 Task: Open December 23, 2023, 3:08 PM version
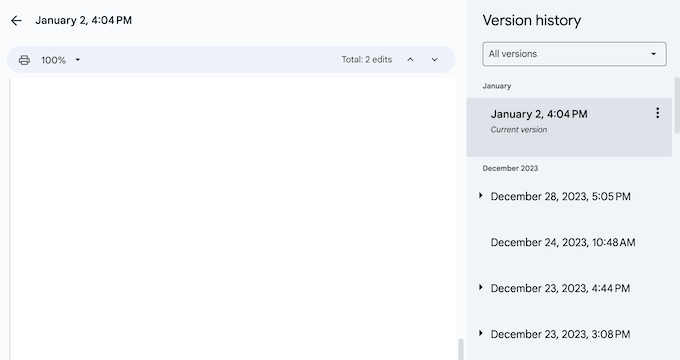point(560,334)
